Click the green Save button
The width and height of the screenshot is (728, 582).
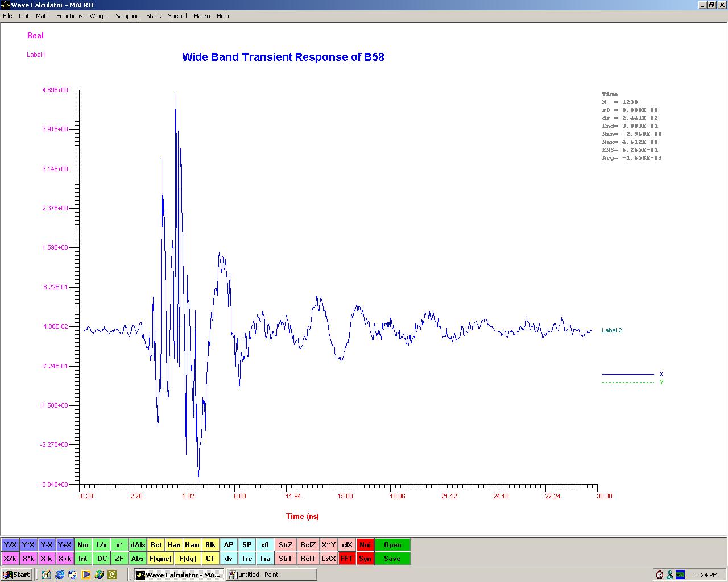click(x=392, y=559)
